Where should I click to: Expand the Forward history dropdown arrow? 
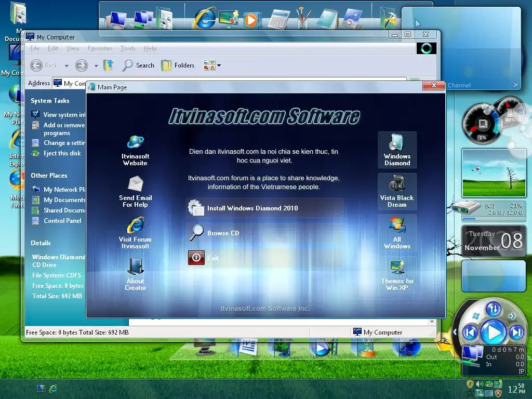pyautogui.click(x=96, y=65)
